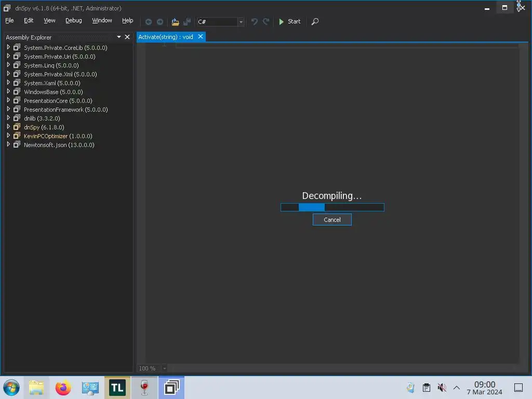The image size is (532, 399).
Task: Click the Save All toolbar icon
Action: click(x=187, y=22)
